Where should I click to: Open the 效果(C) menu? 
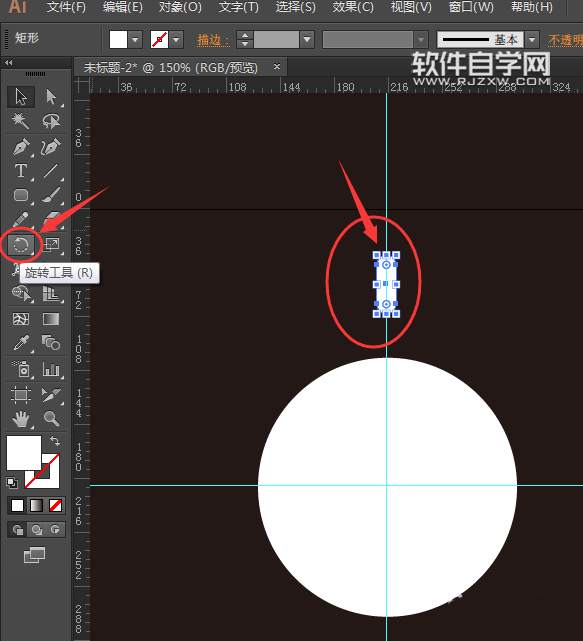(353, 7)
